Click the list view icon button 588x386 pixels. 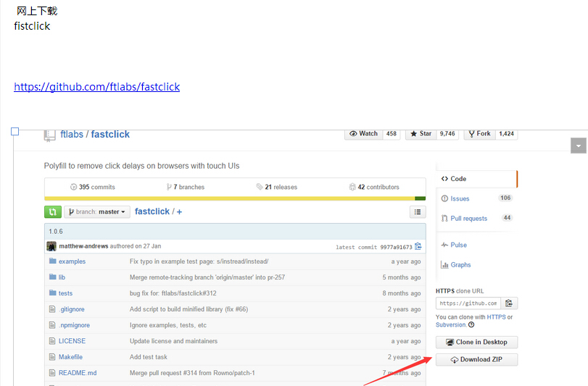click(418, 212)
